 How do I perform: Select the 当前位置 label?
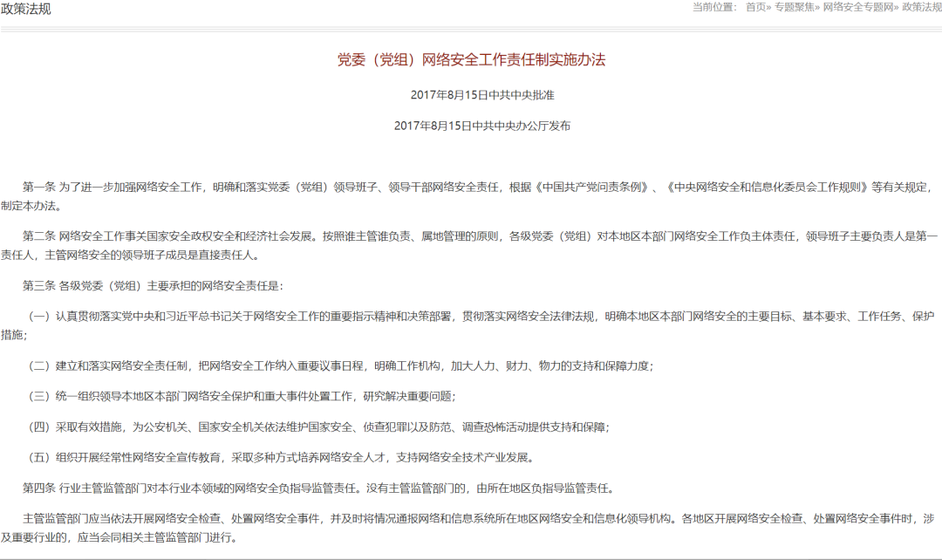pos(714,7)
